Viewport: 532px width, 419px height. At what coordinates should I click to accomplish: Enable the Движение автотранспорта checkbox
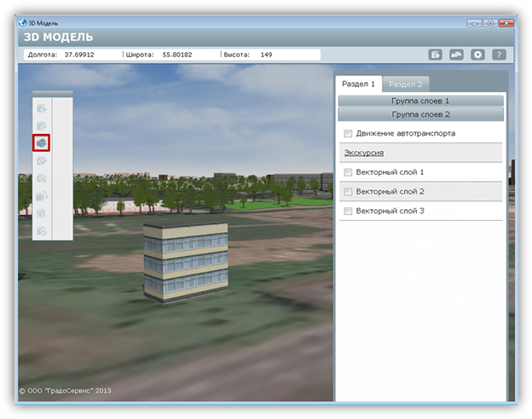348,134
